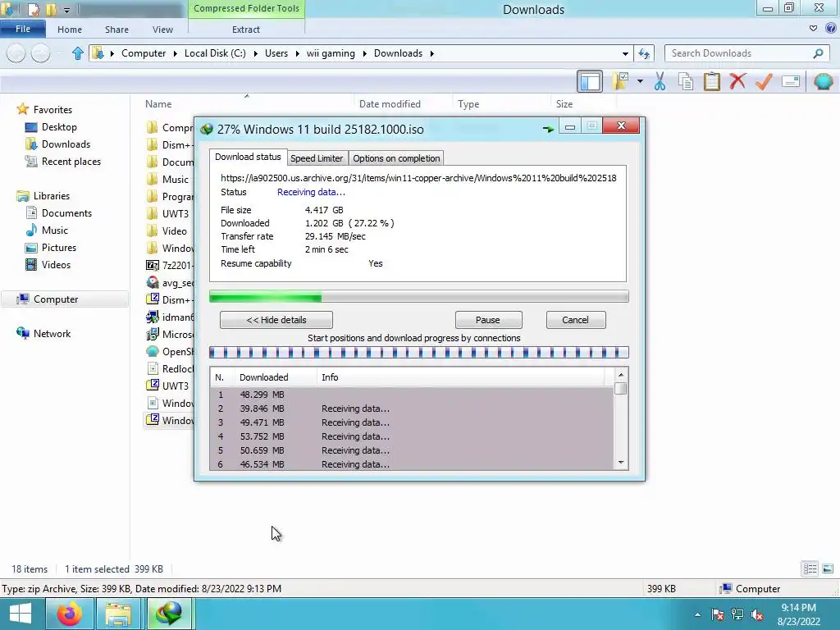The image size is (840, 630).
Task: Select Recent places in sidebar
Action: coord(71,162)
